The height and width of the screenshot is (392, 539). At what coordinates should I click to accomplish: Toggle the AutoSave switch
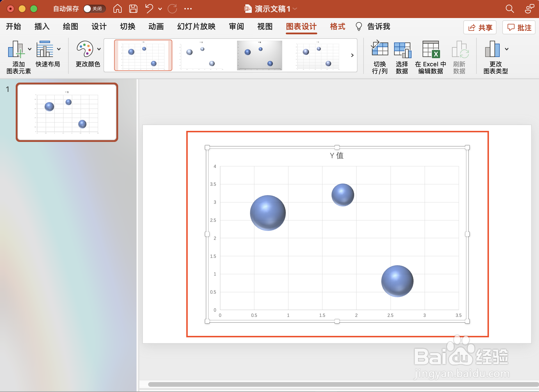point(94,9)
